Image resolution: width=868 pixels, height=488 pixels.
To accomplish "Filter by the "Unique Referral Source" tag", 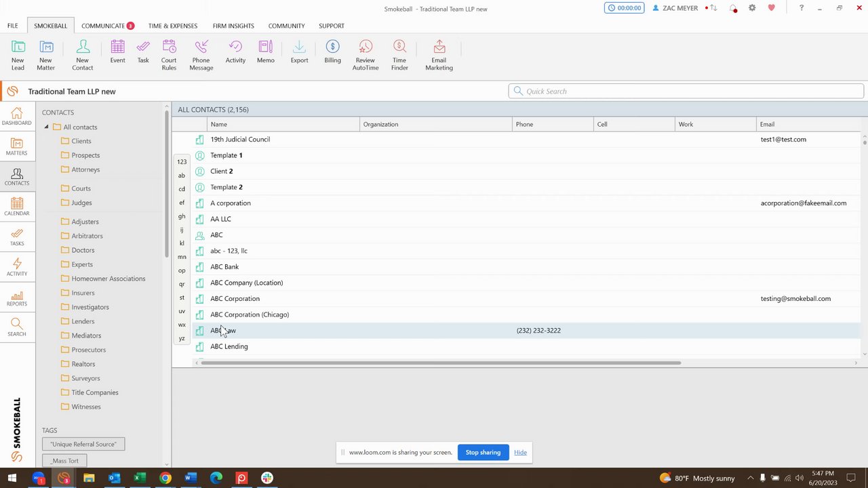I will 83,444.
